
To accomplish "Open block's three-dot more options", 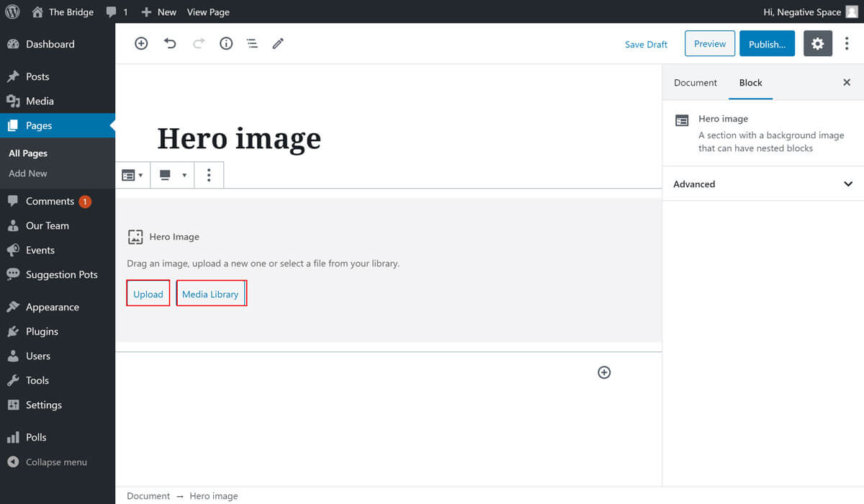I will 209,175.
